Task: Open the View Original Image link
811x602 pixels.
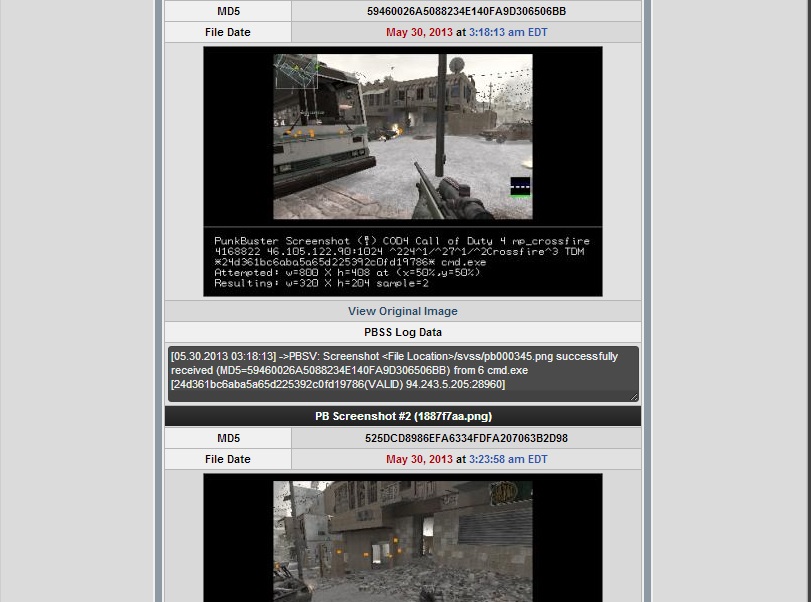Action: pos(402,311)
